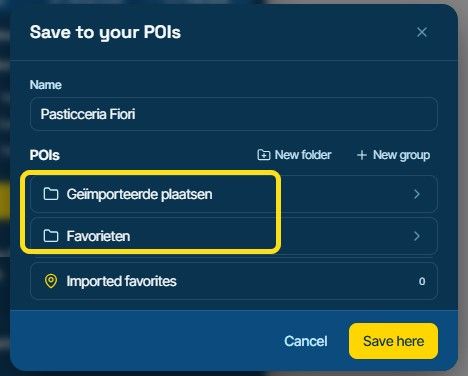Click the New group text link
The image size is (468, 376).
pos(401,155)
